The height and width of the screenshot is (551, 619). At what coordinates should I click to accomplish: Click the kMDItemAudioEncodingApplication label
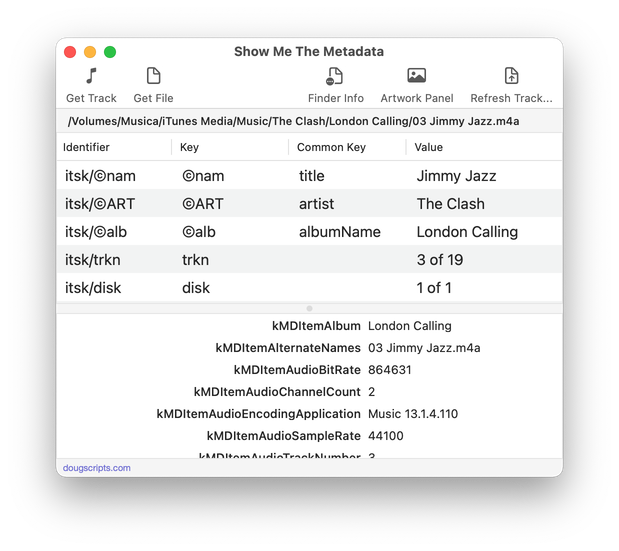(x=259, y=414)
